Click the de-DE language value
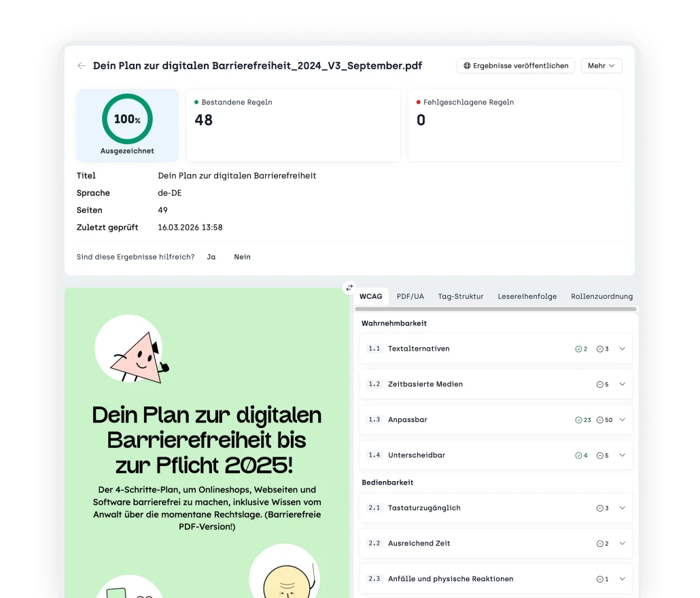 [x=170, y=193]
